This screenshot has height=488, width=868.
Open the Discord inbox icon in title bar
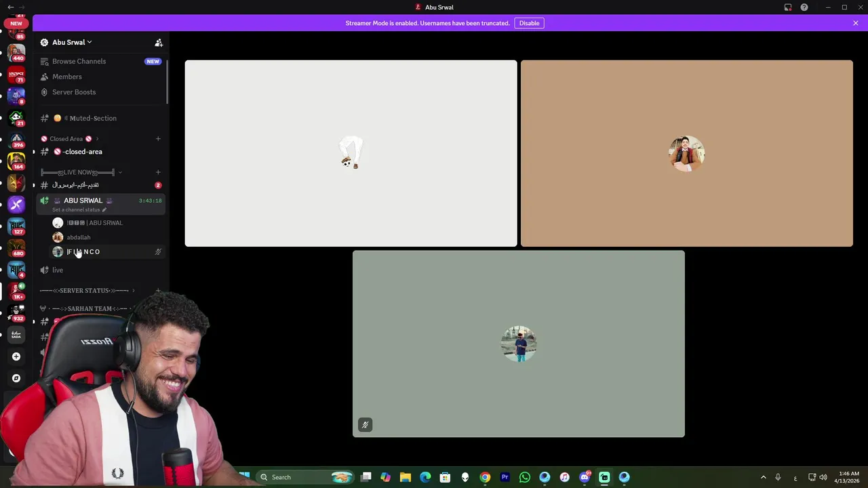click(788, 7)
